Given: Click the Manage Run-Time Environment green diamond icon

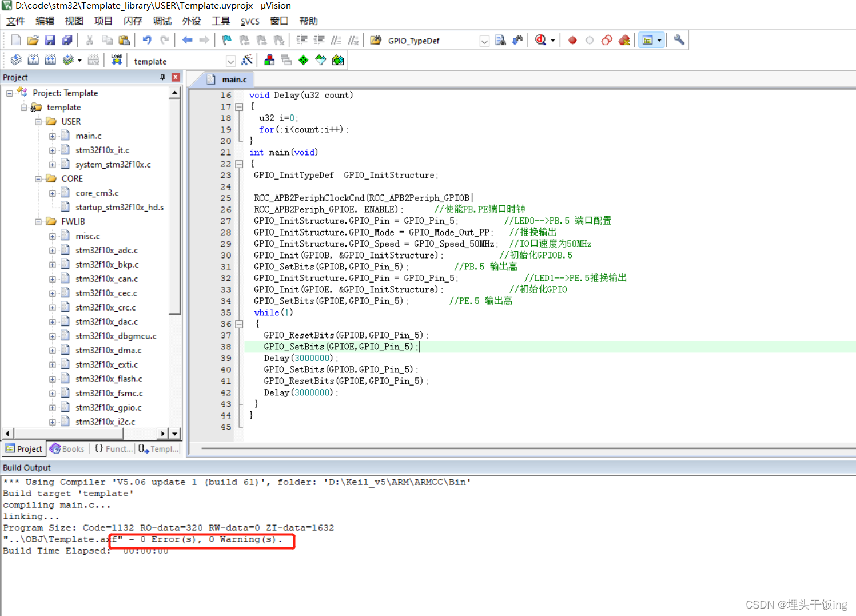Looking at the screenshot, I should point(304,60).
